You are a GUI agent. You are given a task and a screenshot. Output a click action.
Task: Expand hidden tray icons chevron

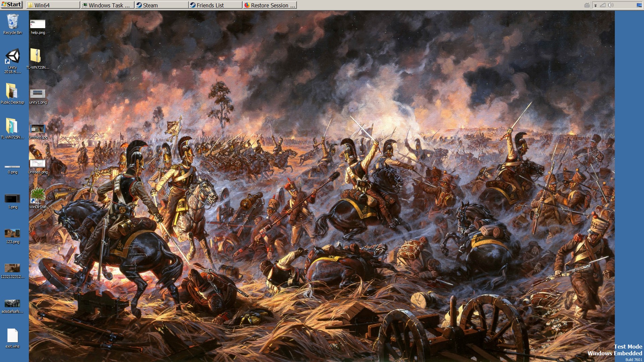[x=595, y=5]
